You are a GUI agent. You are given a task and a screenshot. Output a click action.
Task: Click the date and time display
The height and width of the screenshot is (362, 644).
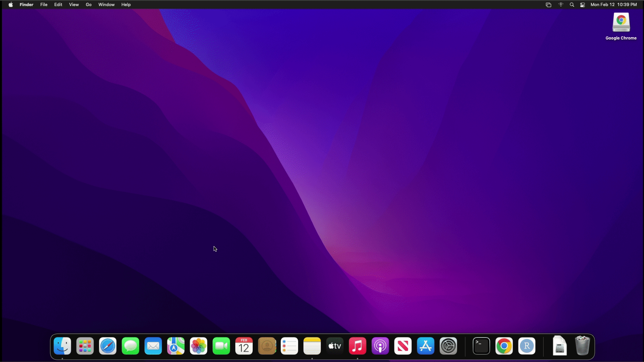613,5
